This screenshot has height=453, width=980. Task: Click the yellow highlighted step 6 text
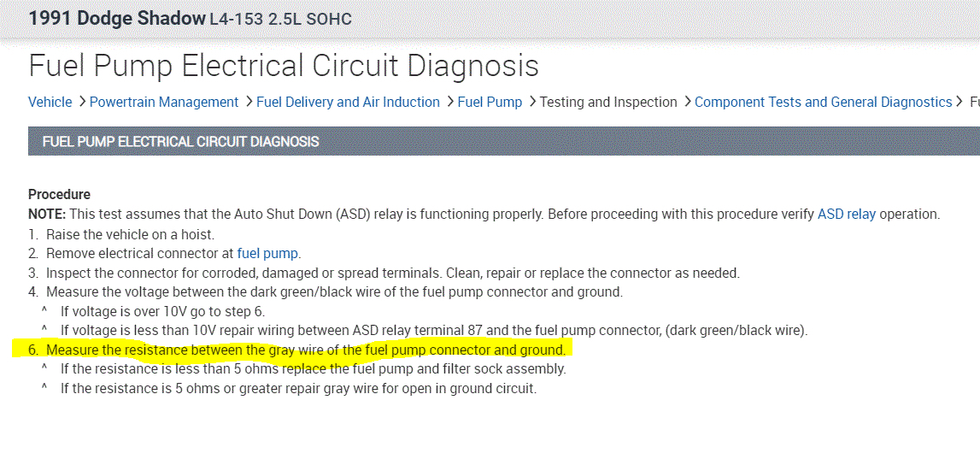click(x=305, y=350)
